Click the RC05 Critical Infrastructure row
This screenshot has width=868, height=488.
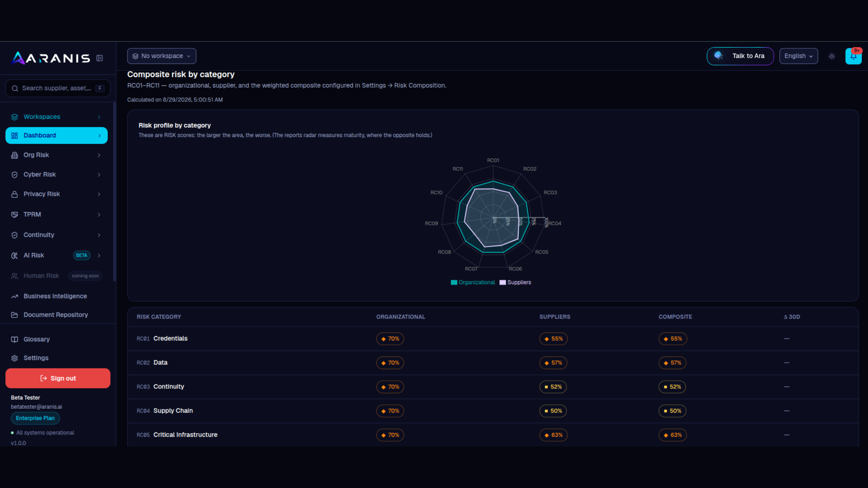pos(493,435)
